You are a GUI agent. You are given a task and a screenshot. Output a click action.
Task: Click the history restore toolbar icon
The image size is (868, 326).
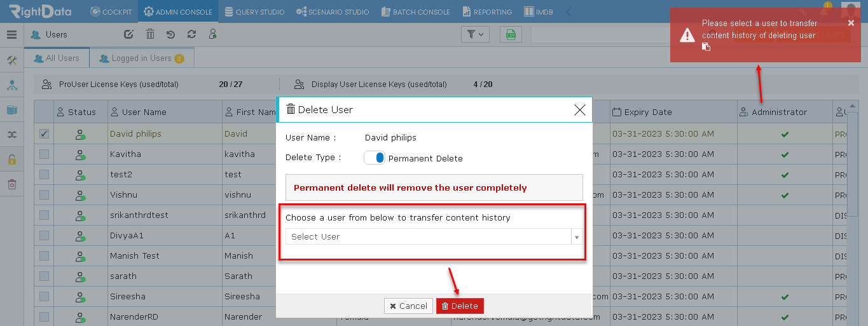click(170, 35)
